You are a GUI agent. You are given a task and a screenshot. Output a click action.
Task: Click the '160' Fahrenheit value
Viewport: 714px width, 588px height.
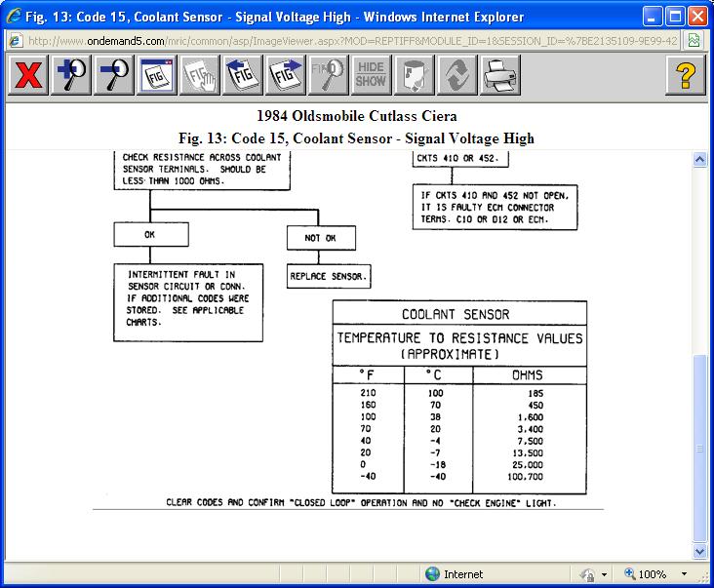tap(368, 405)
